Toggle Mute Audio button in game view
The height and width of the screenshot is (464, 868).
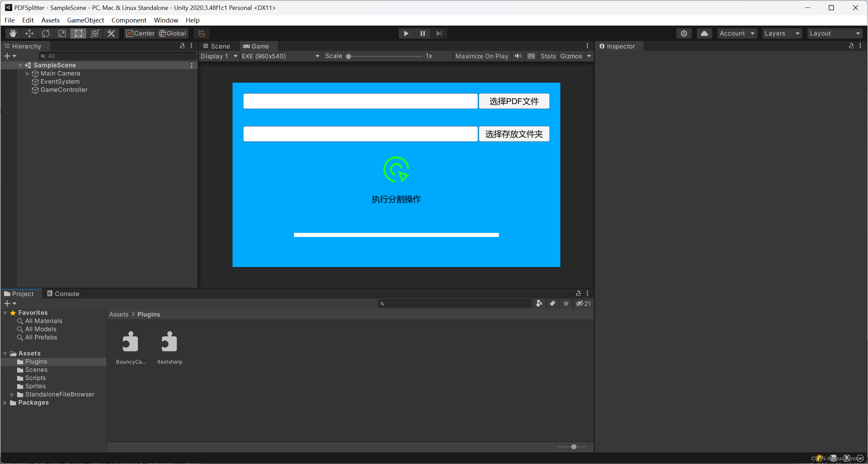[x=518, y=56]
